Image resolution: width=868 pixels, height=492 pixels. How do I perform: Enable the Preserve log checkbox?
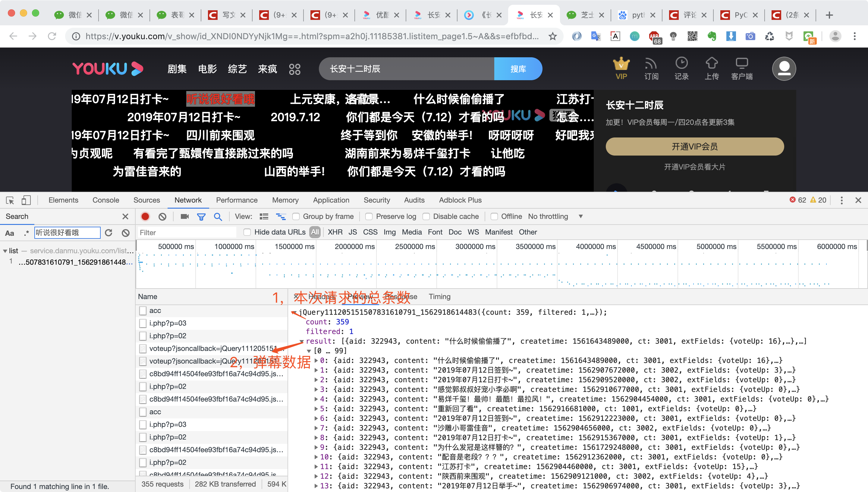click(x=369, y=216)
